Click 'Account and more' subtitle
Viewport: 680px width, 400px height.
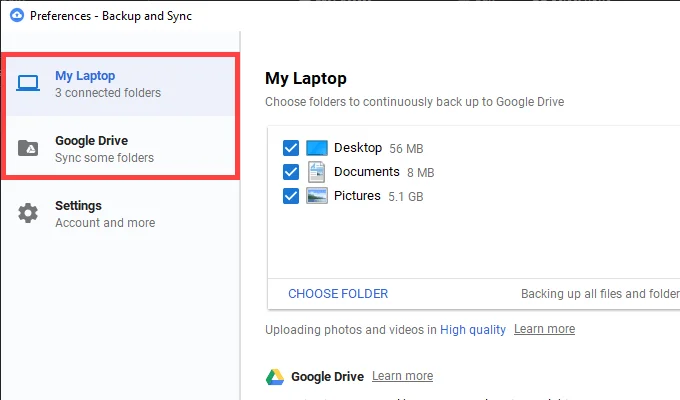105,223
